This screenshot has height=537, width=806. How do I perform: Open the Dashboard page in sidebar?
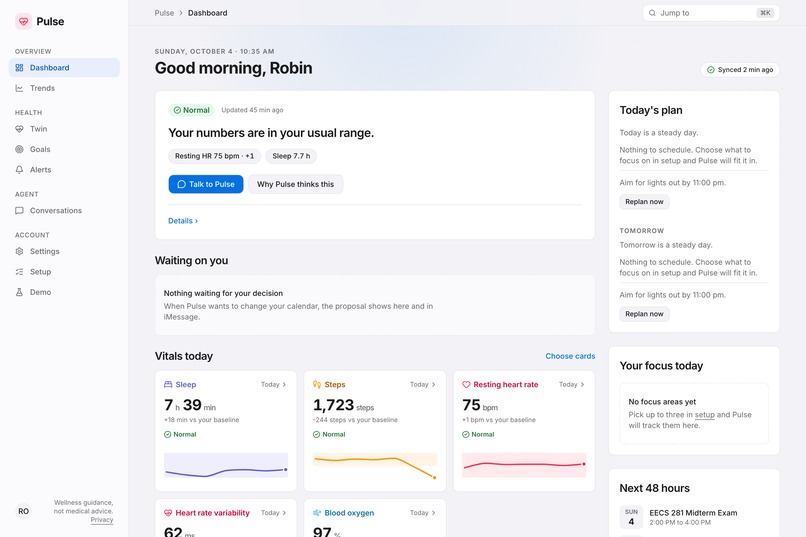point(64,68)
